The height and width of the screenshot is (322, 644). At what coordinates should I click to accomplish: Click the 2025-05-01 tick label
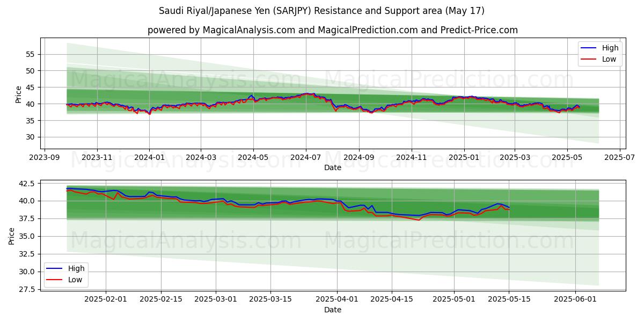[x=455, y=299]
